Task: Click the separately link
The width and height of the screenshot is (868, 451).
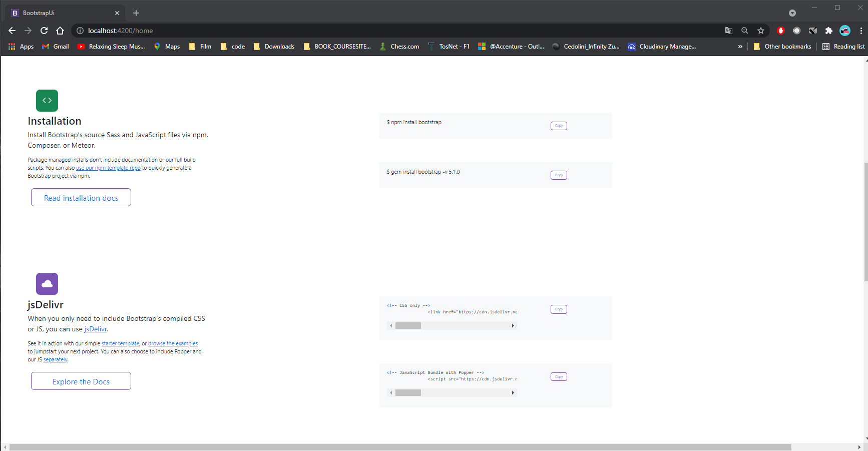Action: tap(55, 360)
